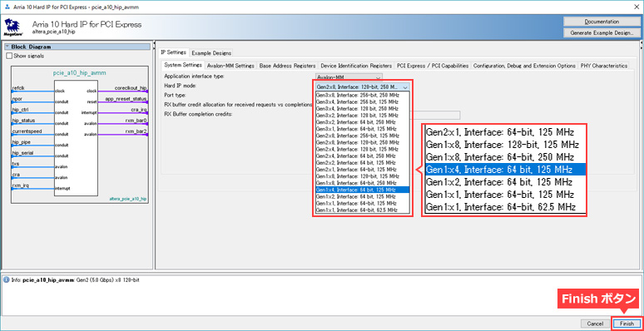Click the app_nreset_status output label
The height and width of the screenshot is (331, 644).
[x=126, y=99]
